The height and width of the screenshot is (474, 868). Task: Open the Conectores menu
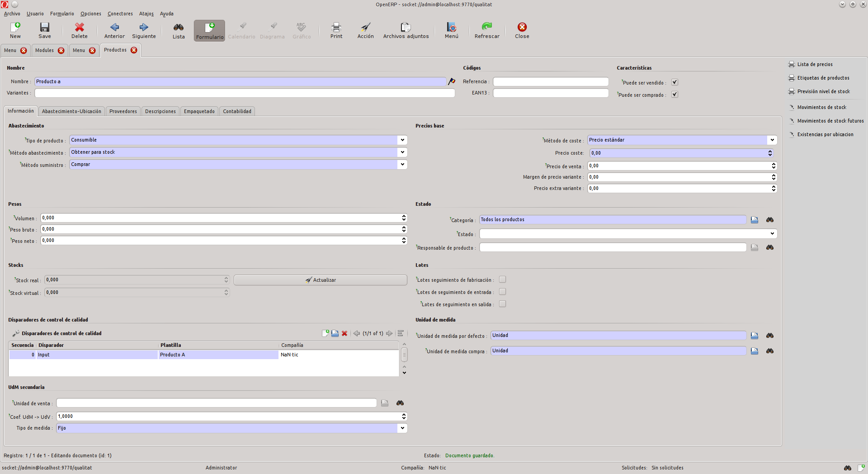120,14
